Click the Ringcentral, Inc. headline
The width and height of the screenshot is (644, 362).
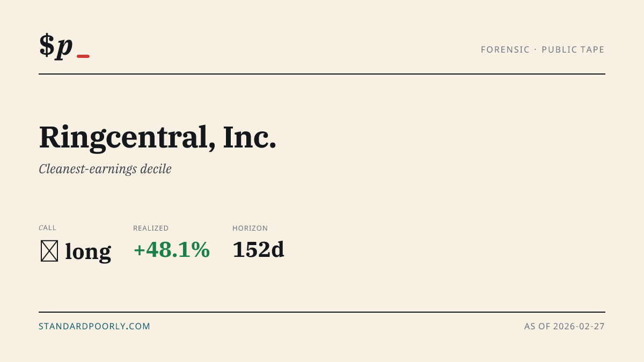[x=158, y=137]
